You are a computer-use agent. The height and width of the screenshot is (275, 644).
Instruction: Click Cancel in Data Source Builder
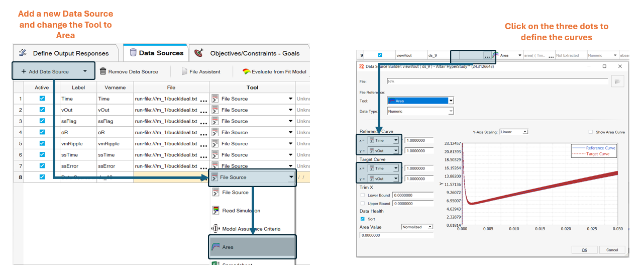(x=612, y=250)
